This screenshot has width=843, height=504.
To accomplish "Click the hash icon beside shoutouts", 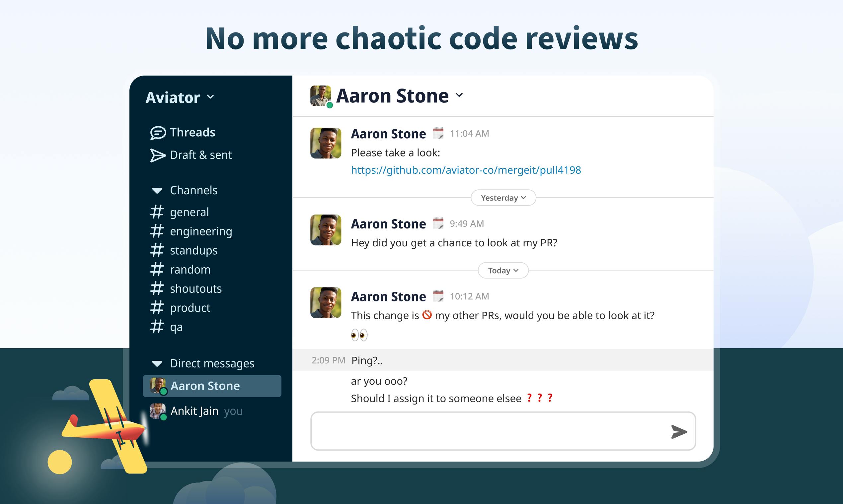I will 157,288.
